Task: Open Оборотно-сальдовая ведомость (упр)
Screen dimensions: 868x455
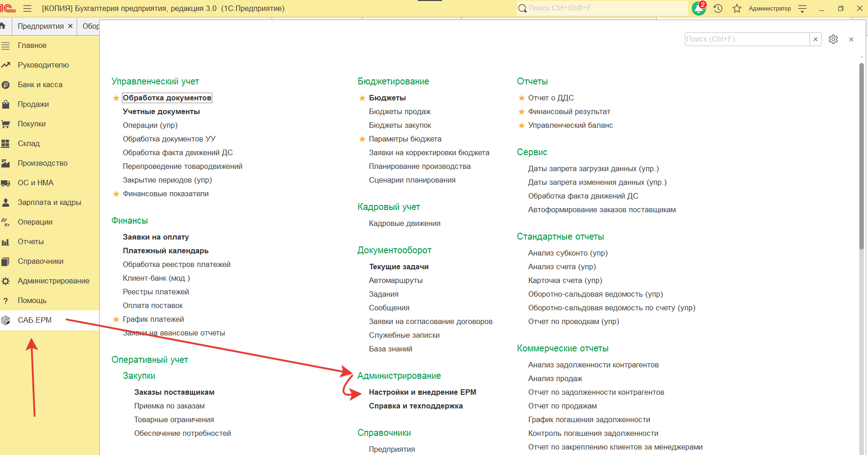Action: [x=595, y=294]
